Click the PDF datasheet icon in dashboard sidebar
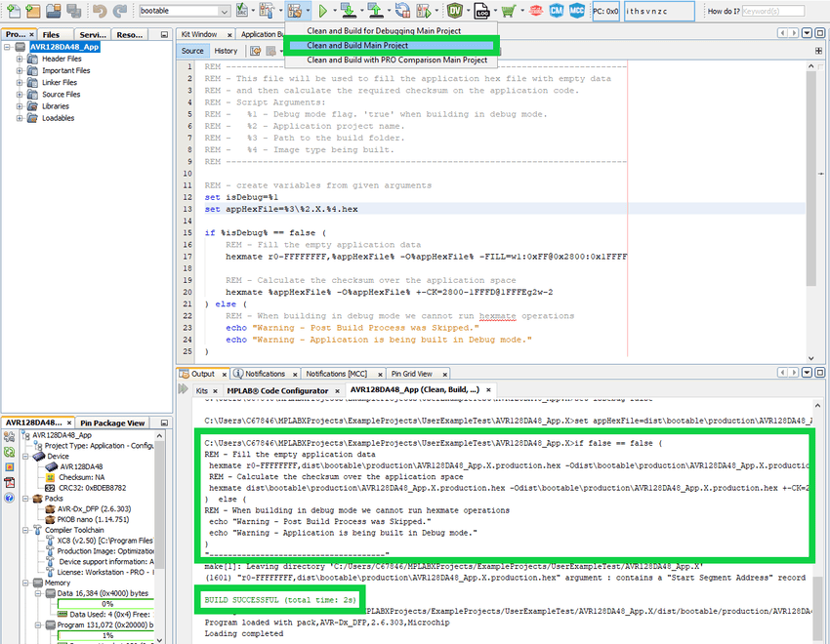Image resolution: width=830 pixels, height=644 pixels. [x=10, y=481]
